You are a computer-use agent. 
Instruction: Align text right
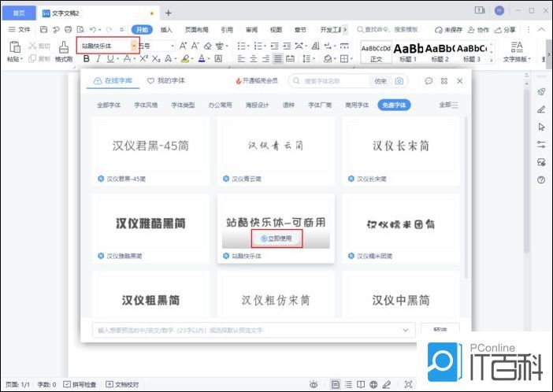[x=265, y=59]
